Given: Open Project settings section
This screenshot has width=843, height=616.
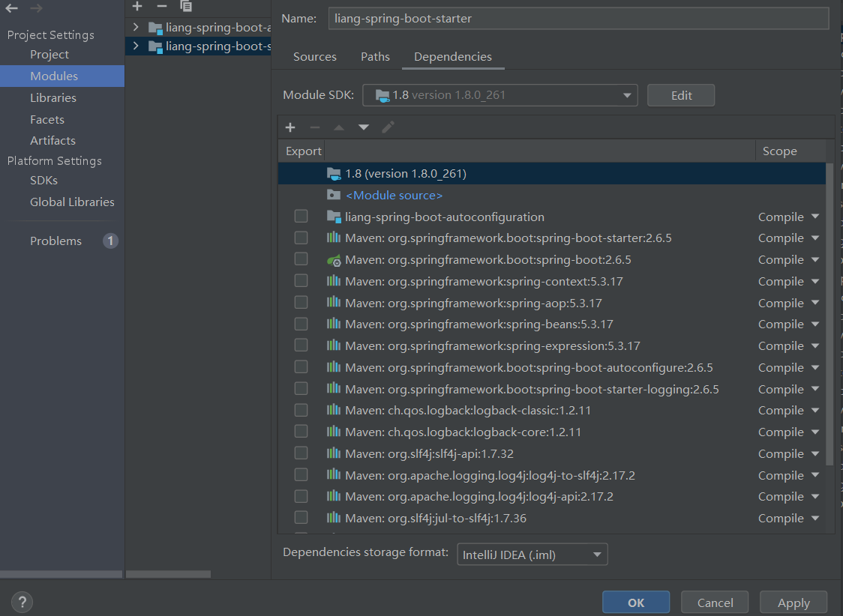Looking at the screenshot, I should pos(49,54).
